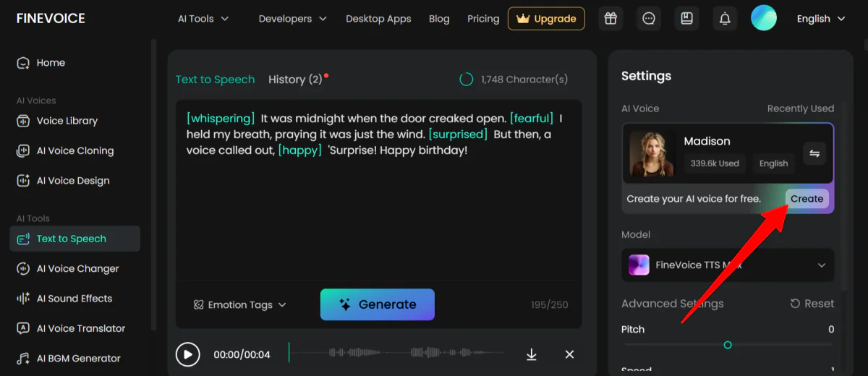Image resolution: width=868 pixels, height=376 pixels.
Task: Expand the Developers menu
Action: 292,19
